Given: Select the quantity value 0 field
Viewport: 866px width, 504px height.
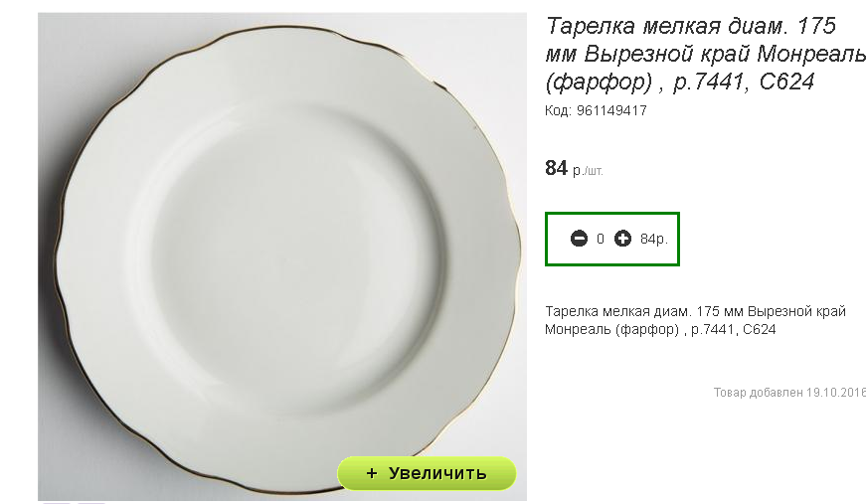Looking at the screenshot, I should tap(601, 239).
